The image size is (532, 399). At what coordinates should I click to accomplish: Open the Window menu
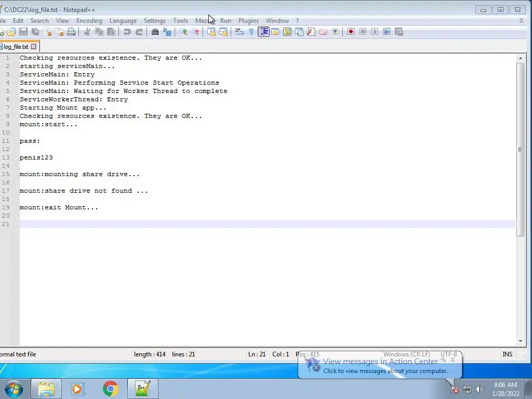pyautogui.click(x=277, y=21)
